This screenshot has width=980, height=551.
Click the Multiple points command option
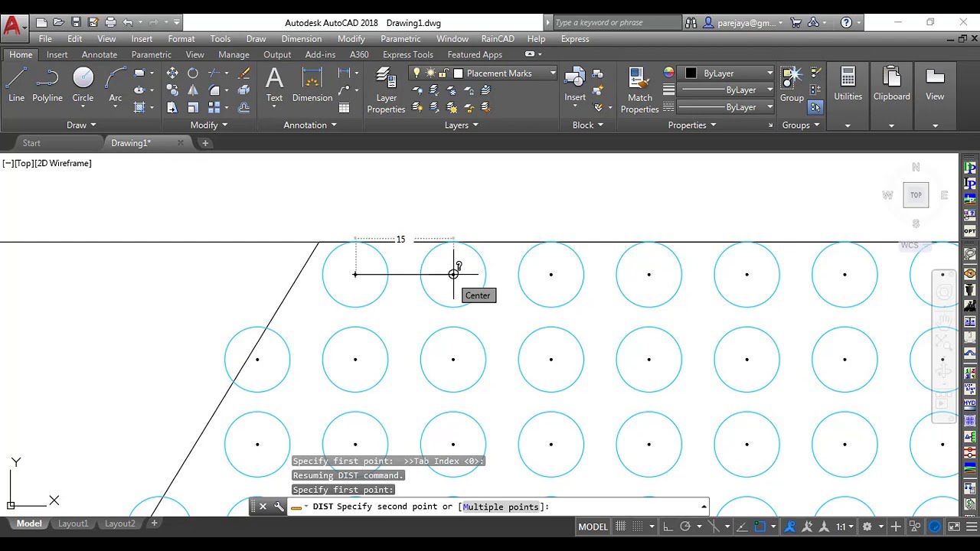tap(501, 507)
